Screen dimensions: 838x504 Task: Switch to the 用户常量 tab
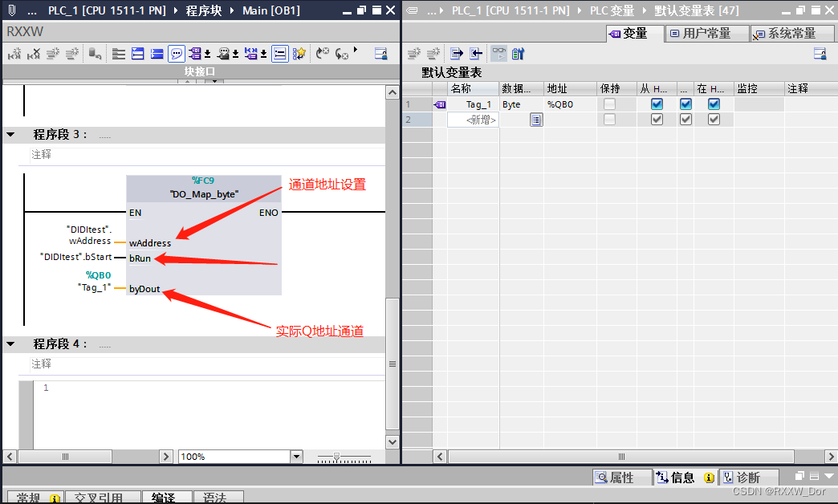(706, 33)
